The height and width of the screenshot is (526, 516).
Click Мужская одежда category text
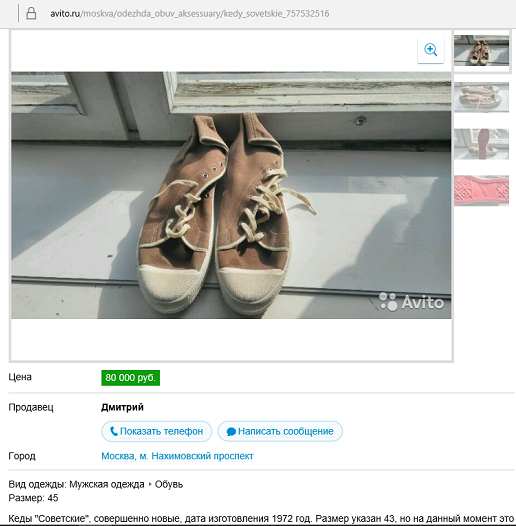click(107, 484)
